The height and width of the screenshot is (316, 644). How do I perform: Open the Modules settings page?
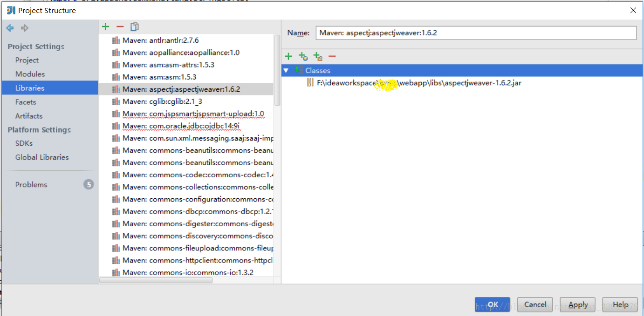30,74
